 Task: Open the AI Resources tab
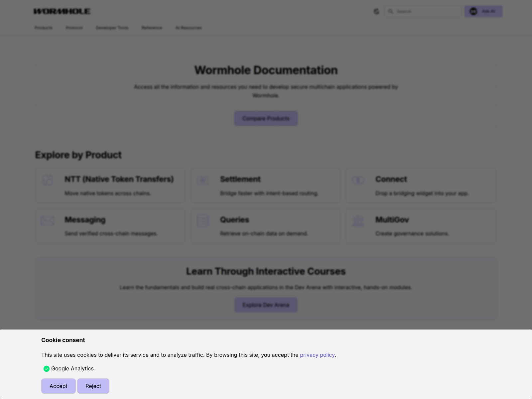point(189,28)
